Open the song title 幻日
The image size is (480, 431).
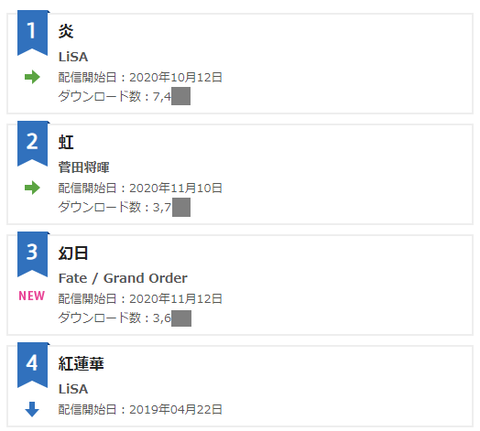pyautogui.click(x=73, y=253)
